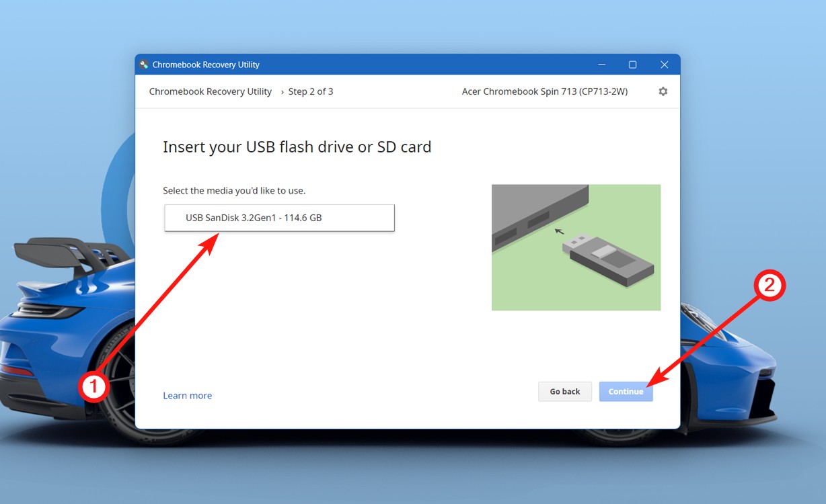Click the Step 2 of 3 breadcrumb
Viewport: 826px width, 504px height.
(310, 91)
